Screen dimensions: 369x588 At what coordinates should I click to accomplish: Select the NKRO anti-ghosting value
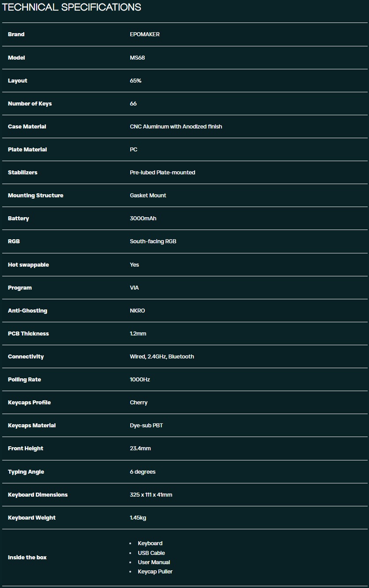[x=137, y=311]
